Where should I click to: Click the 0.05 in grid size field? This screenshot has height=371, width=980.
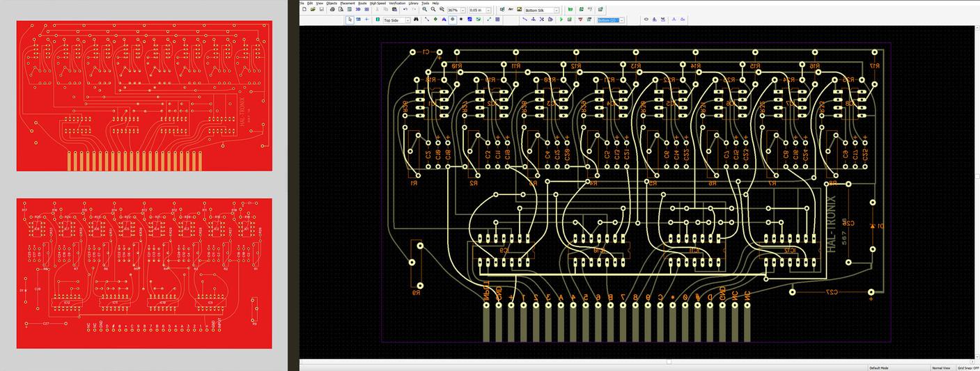click(x=476, y=10)
